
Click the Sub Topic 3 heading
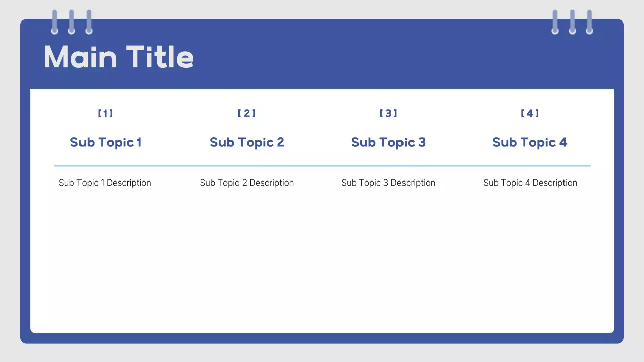tap(388, 142)
